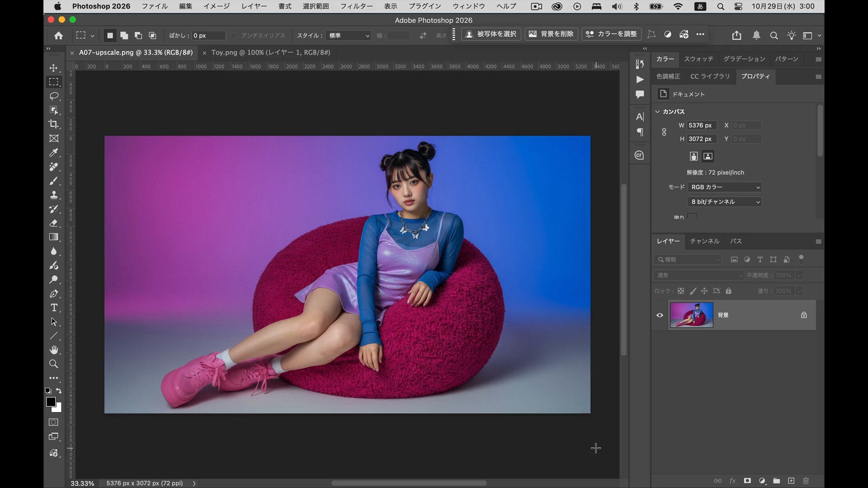Image resolution: width=868 pixels, height=488 pixels.
Task: Select the Horizontal Type tool
Action: click(x=54, y=308)
